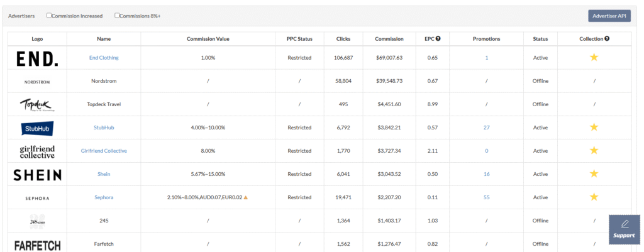Click the $1,403.17 commission value
The height and width of the screenshot is (252, 644).
pyautogui.click(x=389, y=221)
